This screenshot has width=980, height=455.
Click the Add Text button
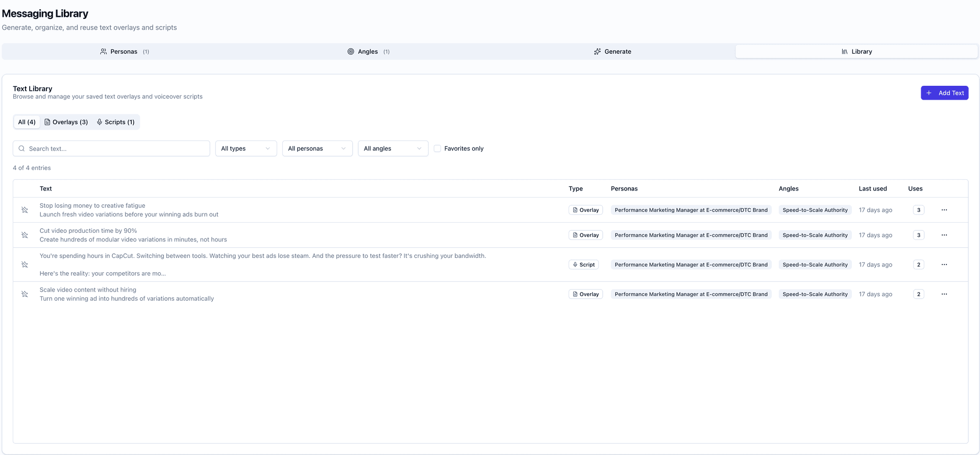pyautogui.click(x=945, y=93)
